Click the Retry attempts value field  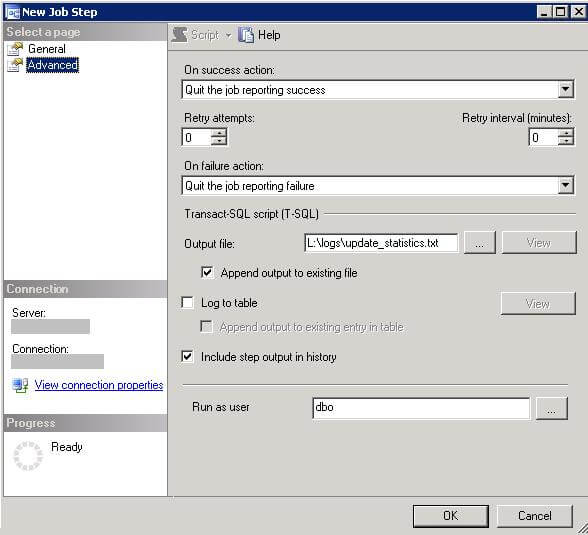coord(197,137)
